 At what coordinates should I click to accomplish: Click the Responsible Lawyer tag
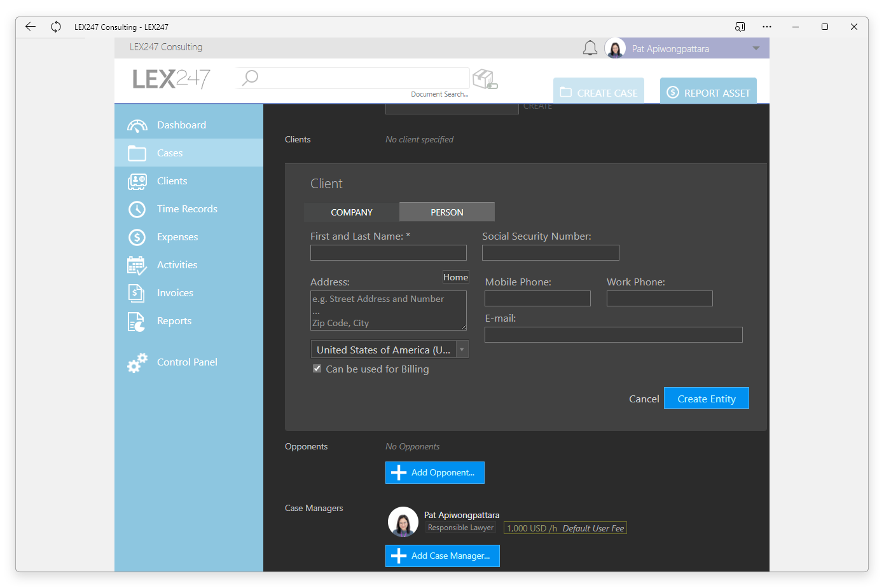pos(460,528)
